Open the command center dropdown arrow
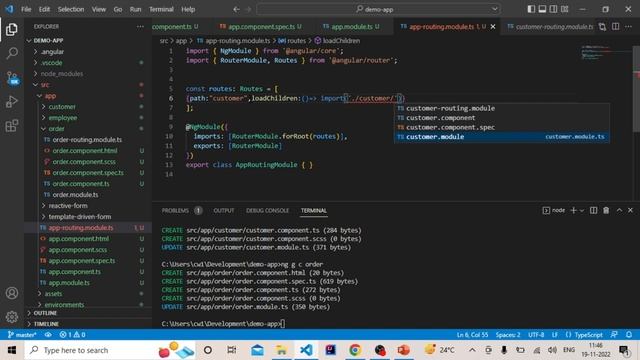Screen dimensions: 640x360 coord(495,9)
